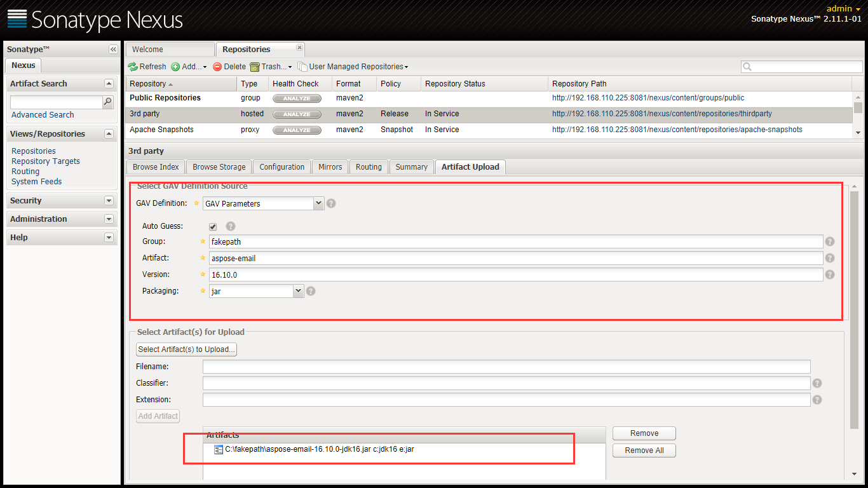Click the Group input field
The image size is (868, 488).
[516, 241]
